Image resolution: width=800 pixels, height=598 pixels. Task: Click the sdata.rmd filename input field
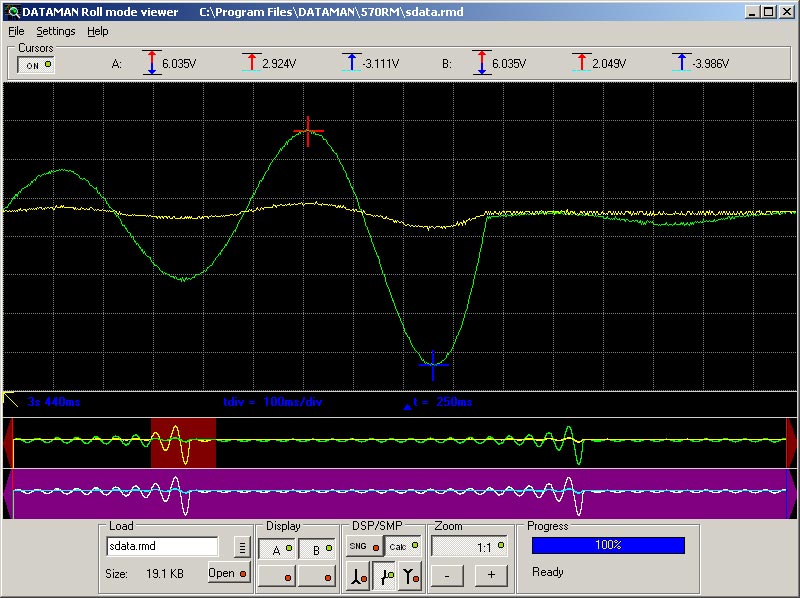pyautogui.click(x=160, y=546)
